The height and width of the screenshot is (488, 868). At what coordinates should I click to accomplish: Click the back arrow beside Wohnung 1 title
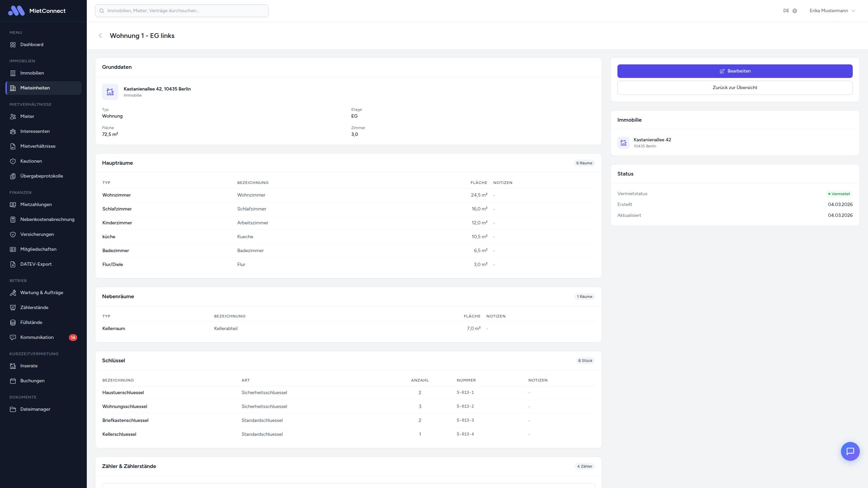[x=100, y=36]
